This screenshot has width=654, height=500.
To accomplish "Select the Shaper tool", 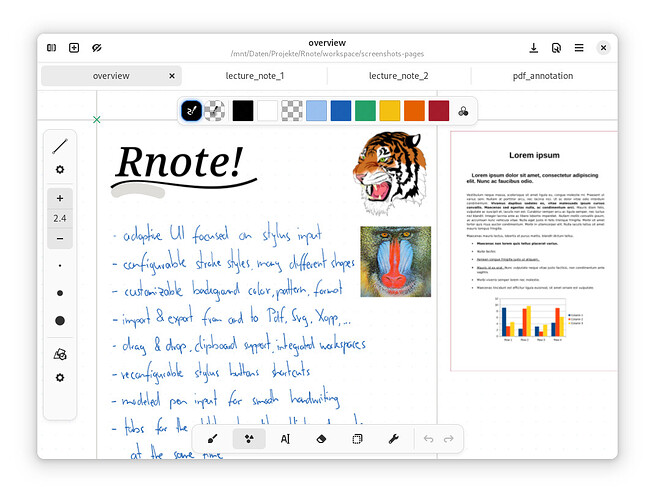I will tap(249, 439).
